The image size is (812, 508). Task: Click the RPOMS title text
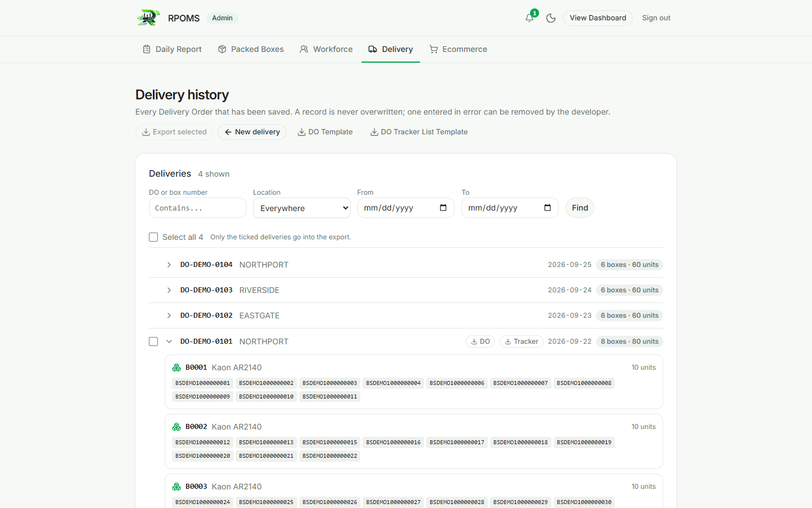[184, 18]
